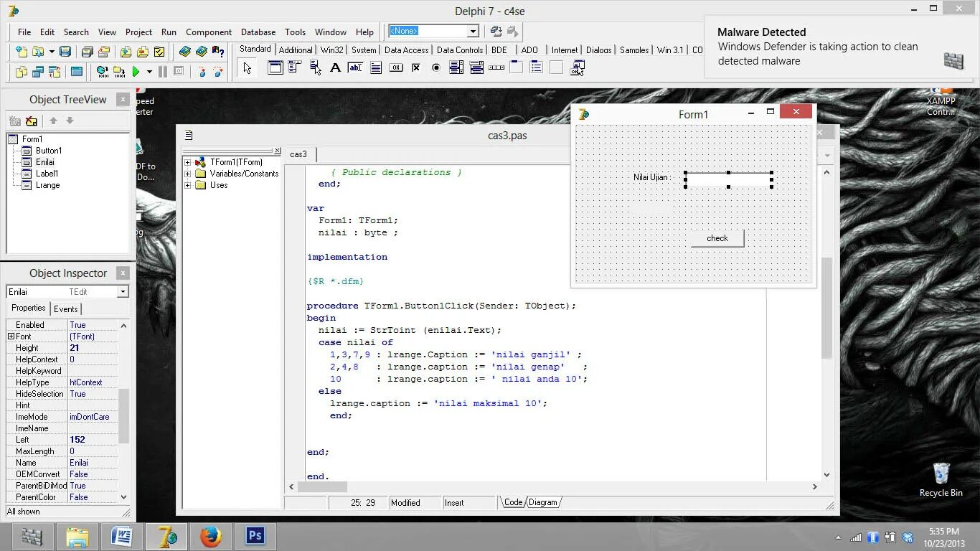Click the Save All toolbar icon
Screen dimensions: 980x551
point(87,52)
